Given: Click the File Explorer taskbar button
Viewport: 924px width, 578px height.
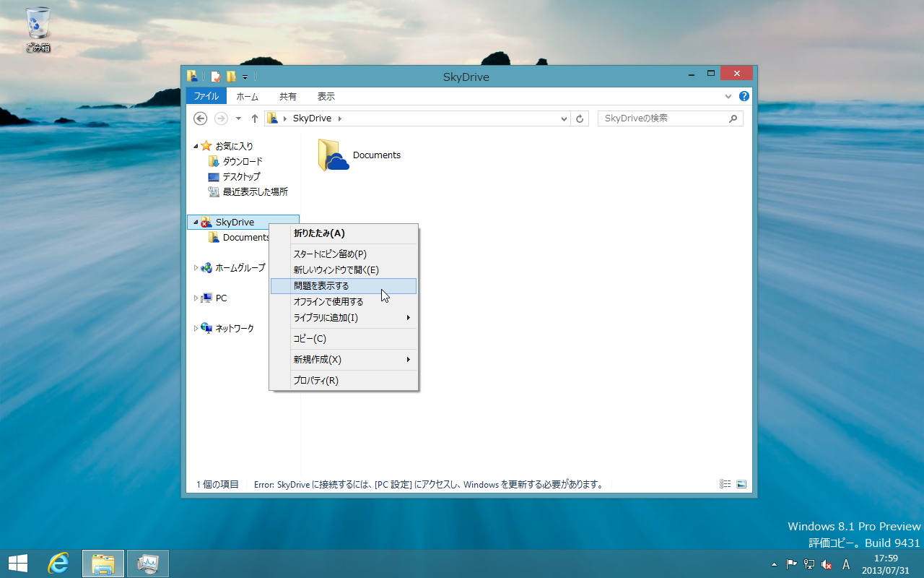Looking at the screenshot, I should 103,564.
